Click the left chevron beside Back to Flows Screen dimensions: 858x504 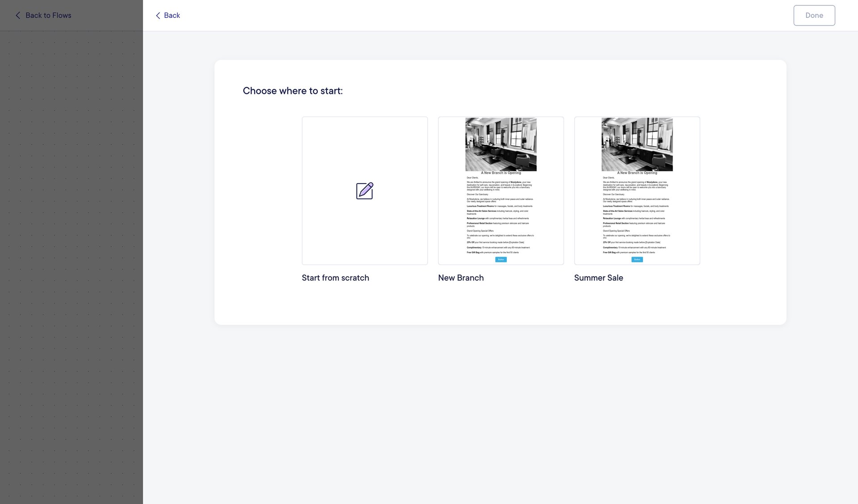coord(17,15)
